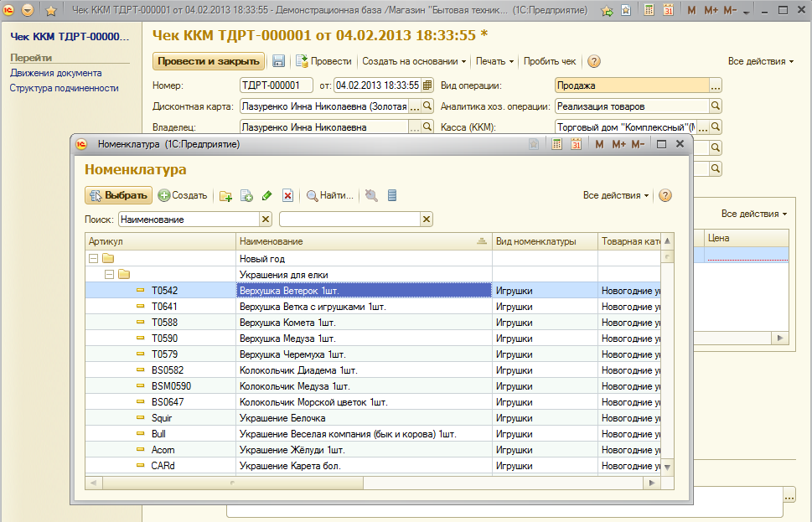Open calendar icon in main window title bar

tap(669, 10)
